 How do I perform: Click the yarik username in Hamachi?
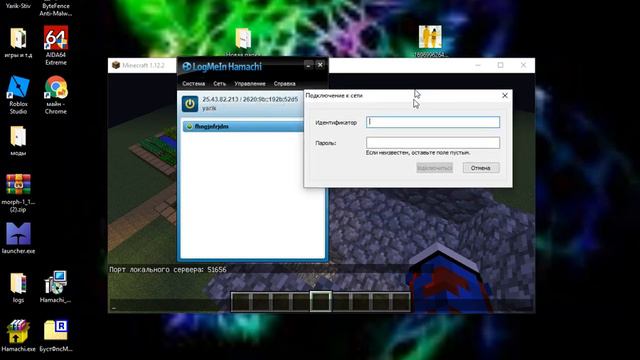[x=209, y=108]
